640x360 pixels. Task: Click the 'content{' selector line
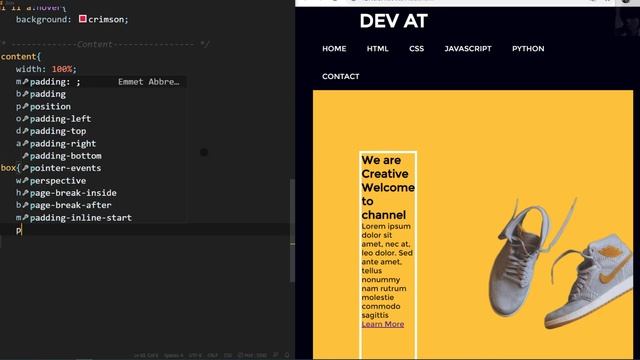pyautogui.click(x=21, y=57)
